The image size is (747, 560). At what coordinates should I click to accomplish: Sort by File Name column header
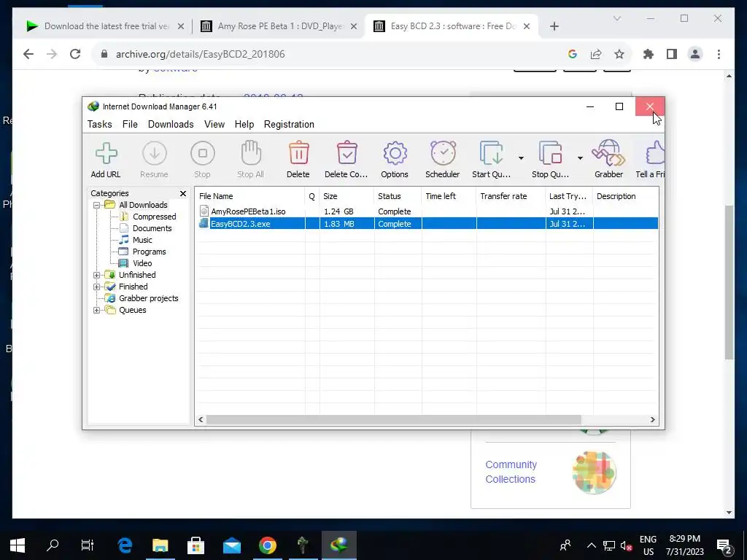click(x=250, y=196)
